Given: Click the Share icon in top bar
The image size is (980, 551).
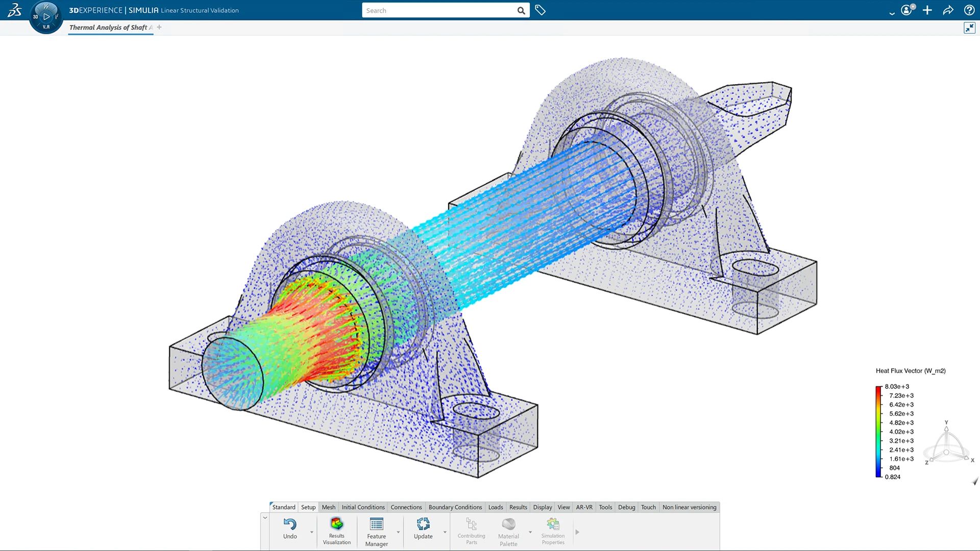Looking at the screenshot, I should [x=948, y=10].
